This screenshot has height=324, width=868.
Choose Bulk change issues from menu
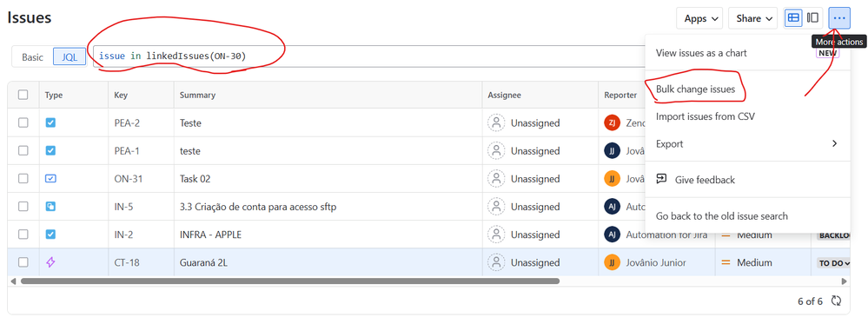tap(695, 89)
